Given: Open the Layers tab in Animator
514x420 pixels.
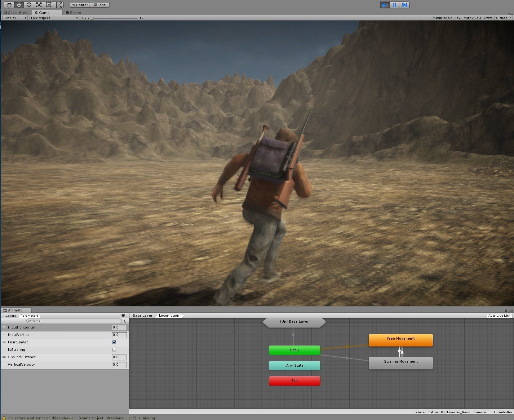Looking at the screenshot, I should tap(11, 315).
